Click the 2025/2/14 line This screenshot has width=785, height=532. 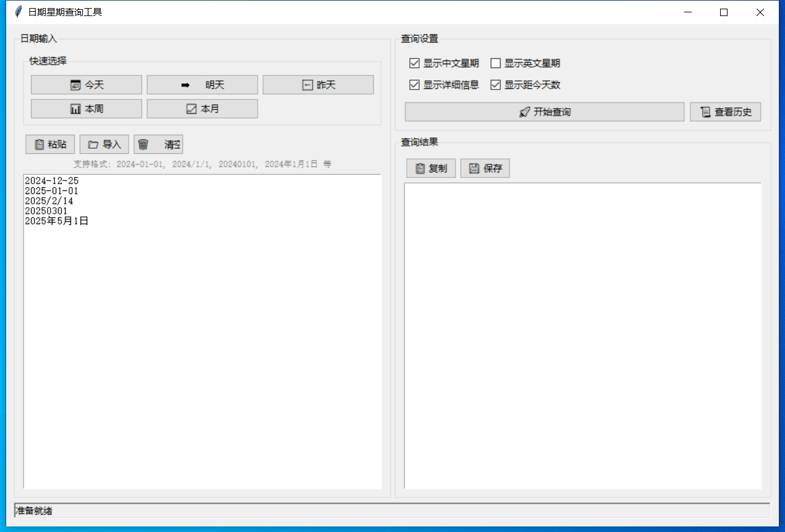point(49,201)
